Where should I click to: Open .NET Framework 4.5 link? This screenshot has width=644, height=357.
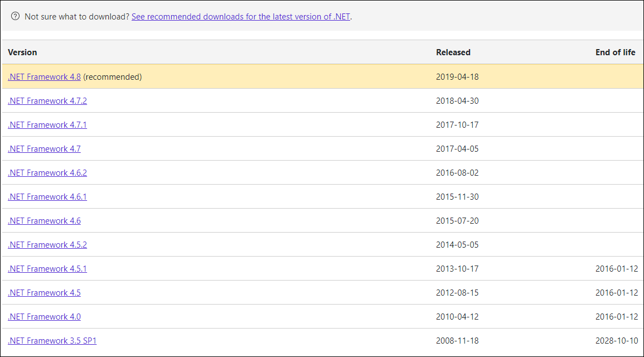[45, 293]
